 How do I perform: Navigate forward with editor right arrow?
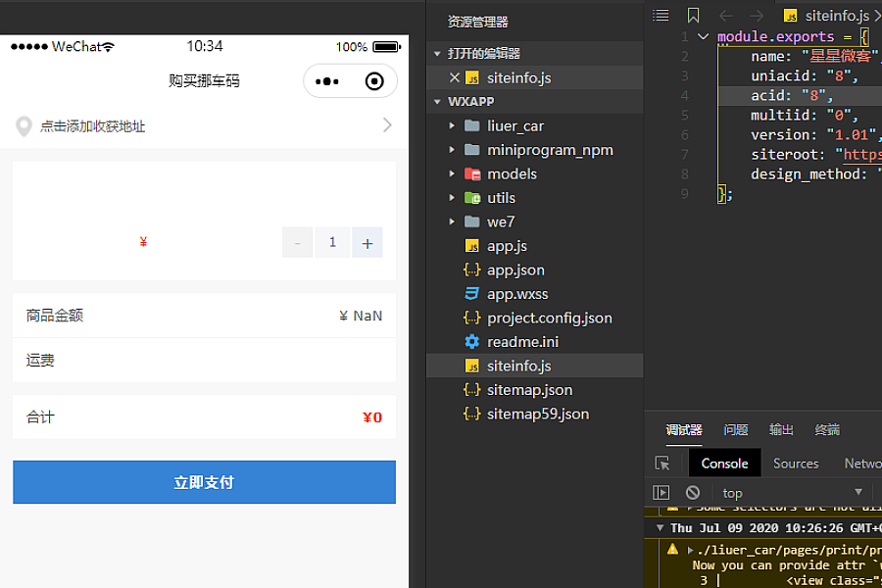coord(758,16)
